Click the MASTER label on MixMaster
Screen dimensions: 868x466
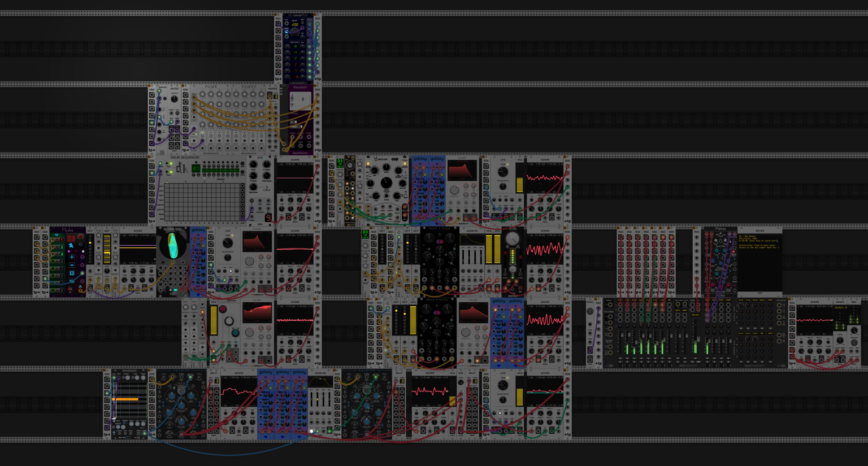(x=696, y=315)
